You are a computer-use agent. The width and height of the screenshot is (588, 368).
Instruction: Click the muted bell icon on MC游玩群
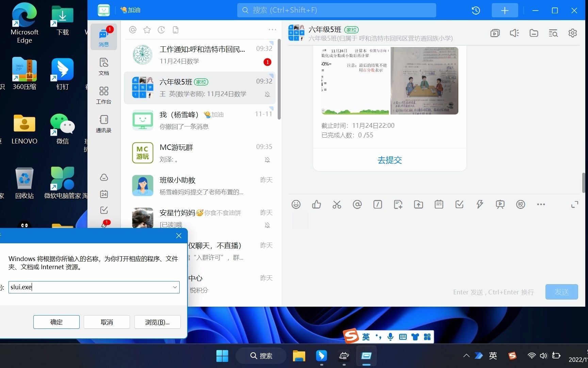tap(268, 159)
